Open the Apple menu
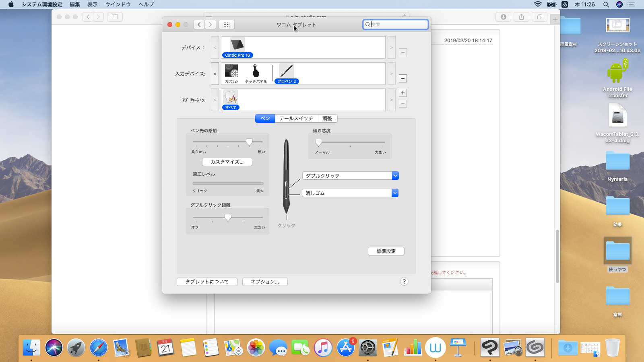The height and width of the screenshot is (362, 644). pos(11,4)
